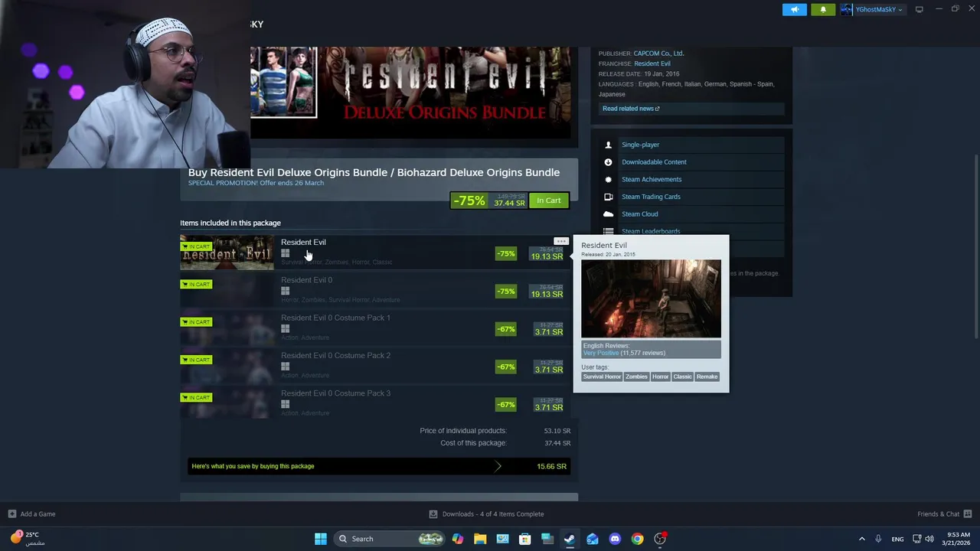The height and width of the screenshot is (551, 980).
Task: Click the IN CART badge on Resident Evil 0
Action: (196, 284)
